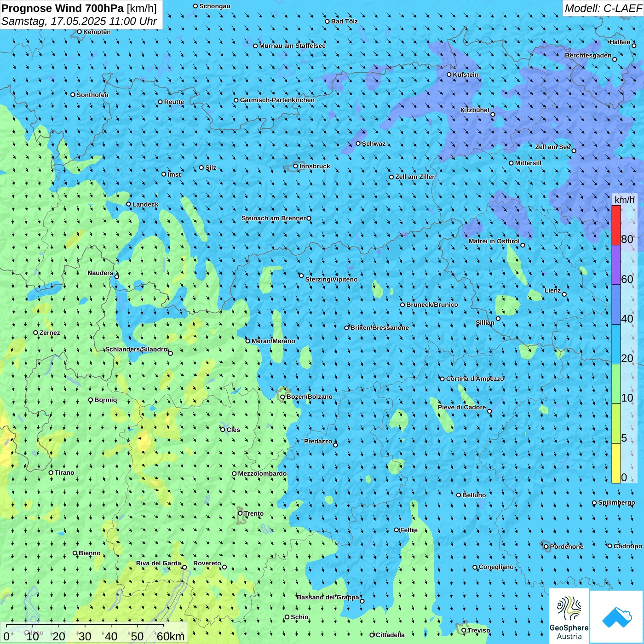Click the 'Bruneck/Brunico' label

click(432, 305)
